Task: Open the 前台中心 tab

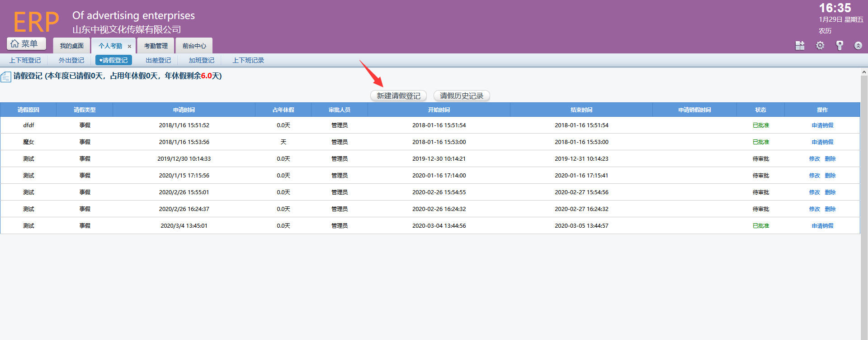Action: tap(194, 46)
